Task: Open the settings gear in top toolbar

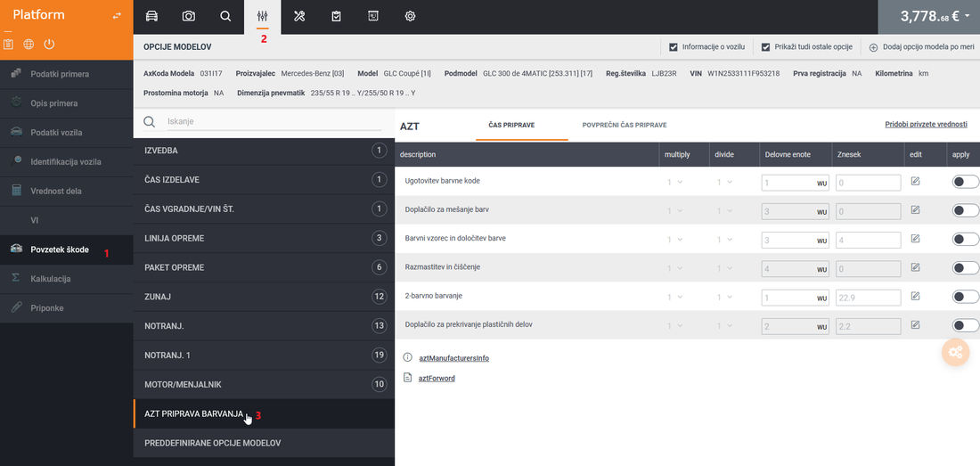Action: [x=410, y=16]
